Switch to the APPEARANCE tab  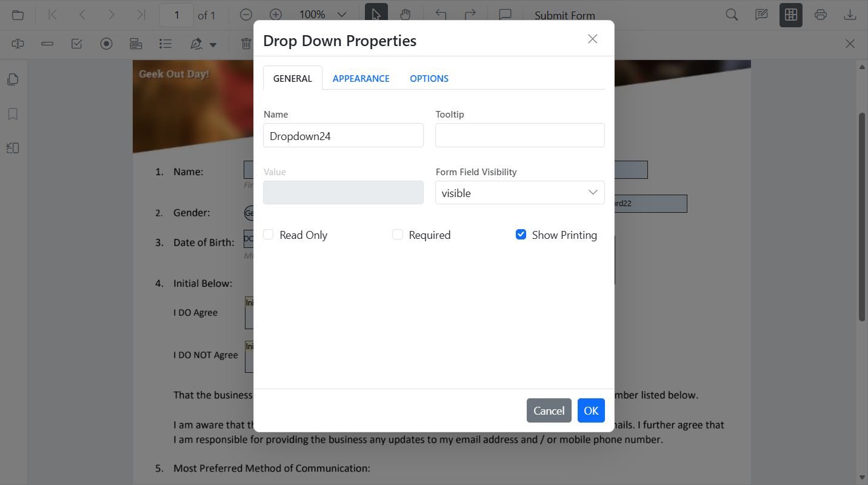361,78
